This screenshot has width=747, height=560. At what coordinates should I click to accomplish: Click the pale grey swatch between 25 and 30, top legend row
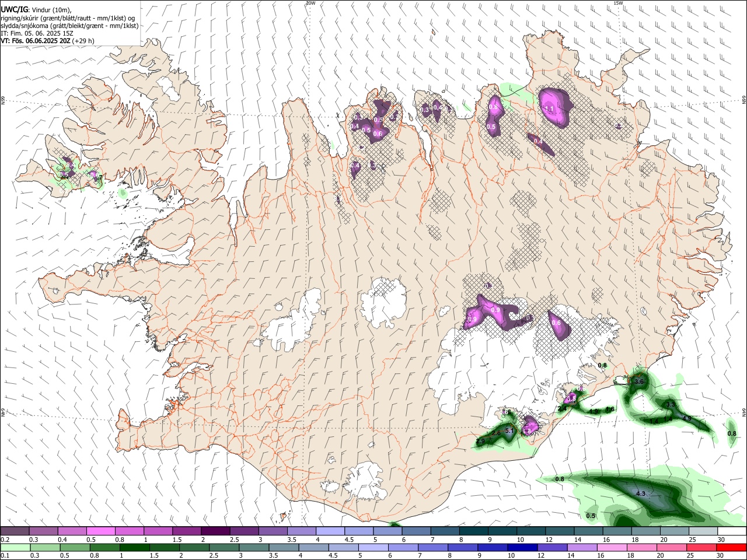703,531
